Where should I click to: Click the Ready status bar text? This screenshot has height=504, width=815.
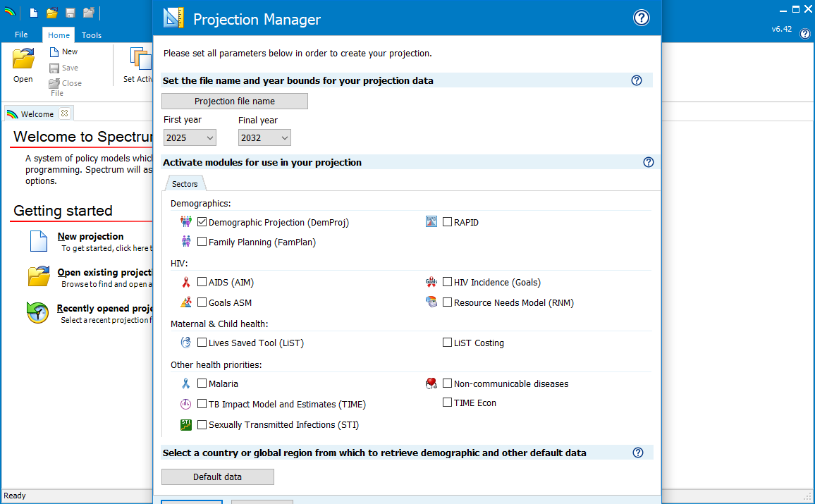[x=15, y=496]
